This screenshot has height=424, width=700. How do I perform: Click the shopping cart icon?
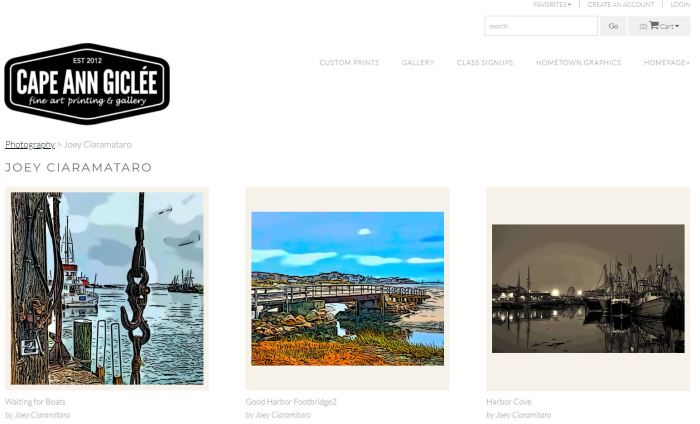[x=654, y=25]
